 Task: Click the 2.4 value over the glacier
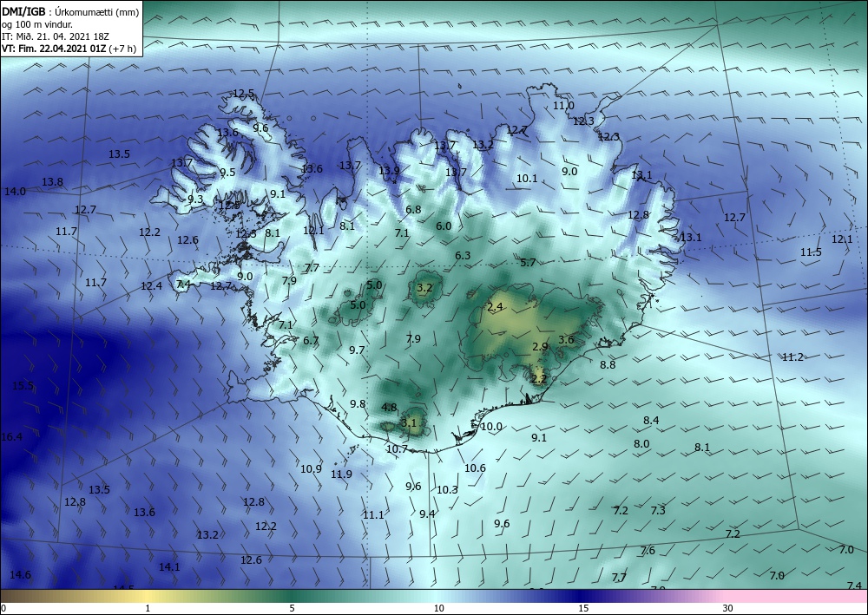(495, 306)
